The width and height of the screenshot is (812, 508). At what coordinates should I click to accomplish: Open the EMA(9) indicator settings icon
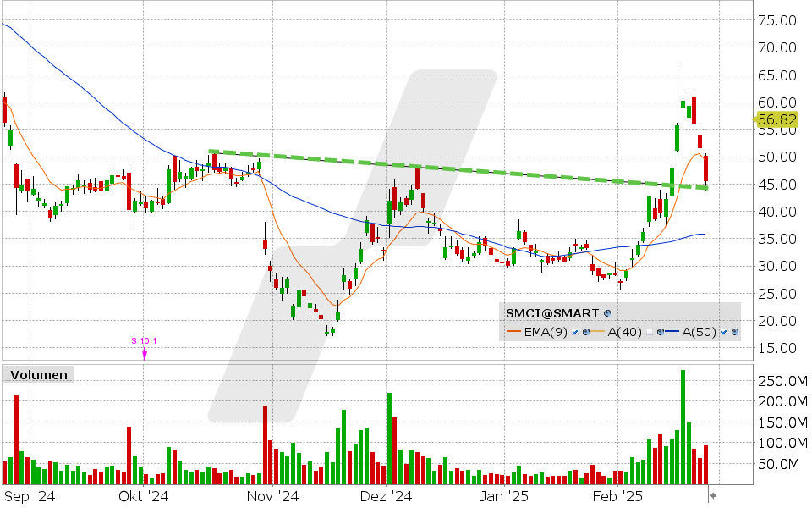pos(586,332)
